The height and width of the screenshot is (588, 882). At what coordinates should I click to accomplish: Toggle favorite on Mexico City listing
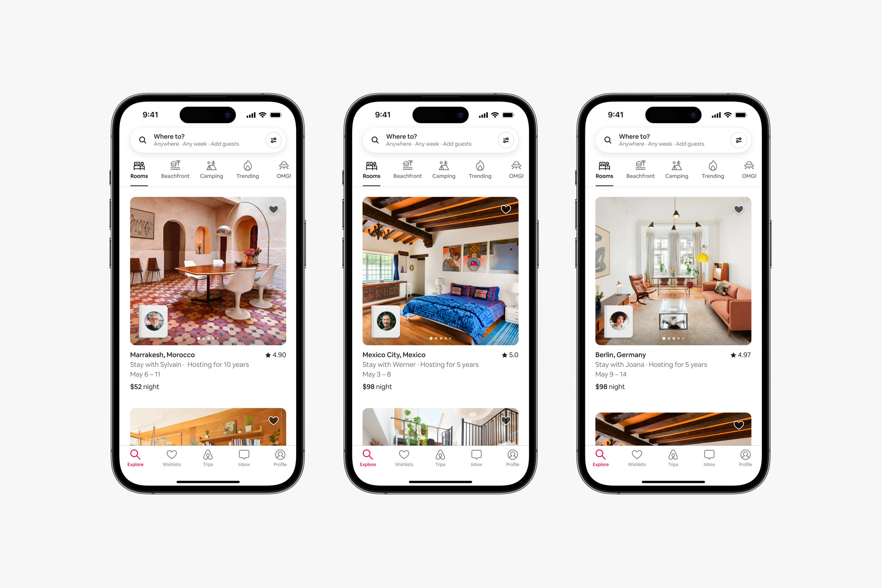tap(507, 210)
